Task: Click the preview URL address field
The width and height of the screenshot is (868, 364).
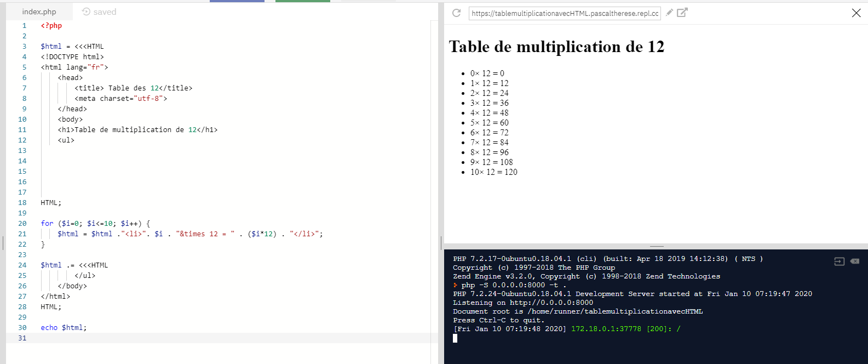Action: click(x=564, y=13)
